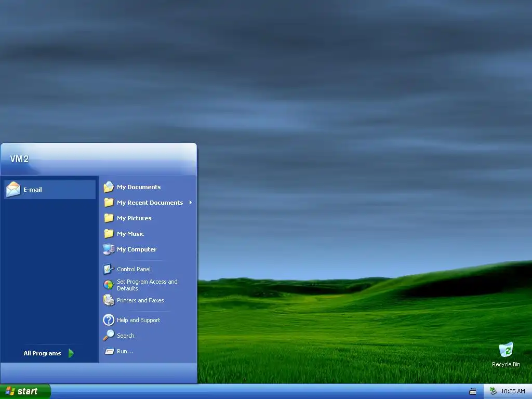Expand All Programs with the green arrow
This screenshot has width=532, height=399.
coord(71,353)
